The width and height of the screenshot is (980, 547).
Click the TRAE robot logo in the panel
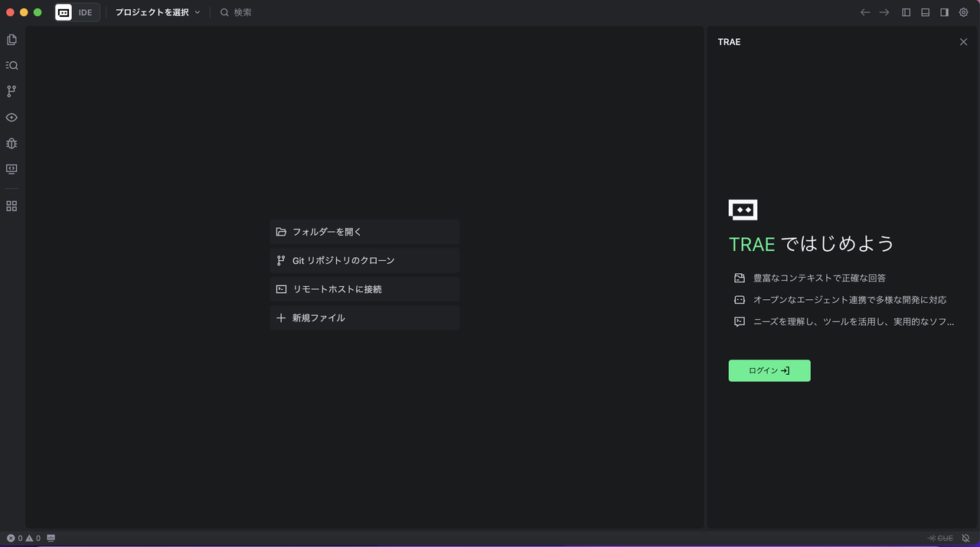pos(743,210)
